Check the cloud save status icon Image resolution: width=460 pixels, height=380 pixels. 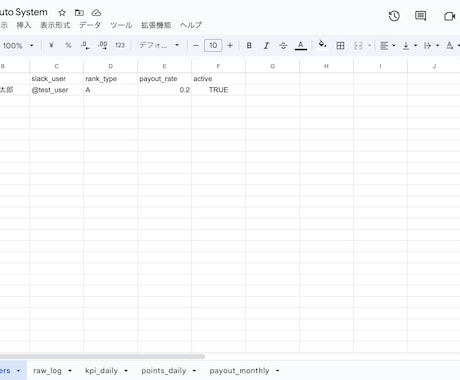(x=96, y=13)
